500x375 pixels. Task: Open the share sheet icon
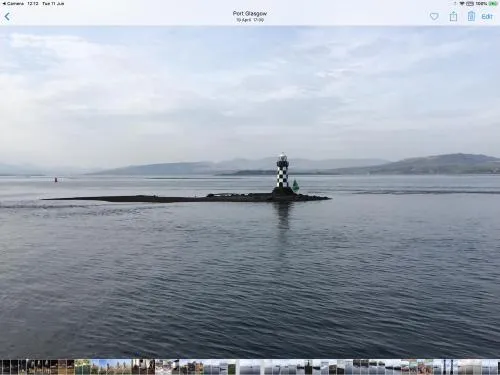point(453,16)
